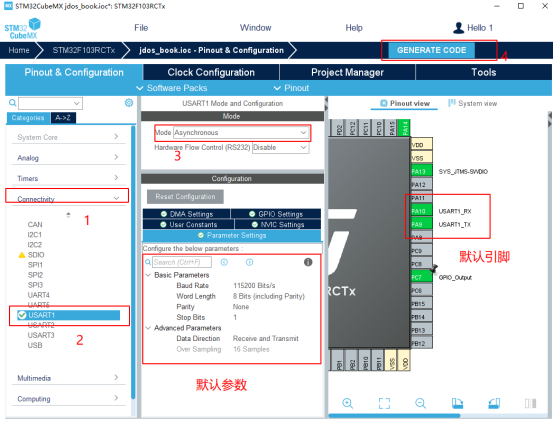
Task: Rotate the chip view counterclockwise icon
Action: pyautogui.click(x=494, y=403)
